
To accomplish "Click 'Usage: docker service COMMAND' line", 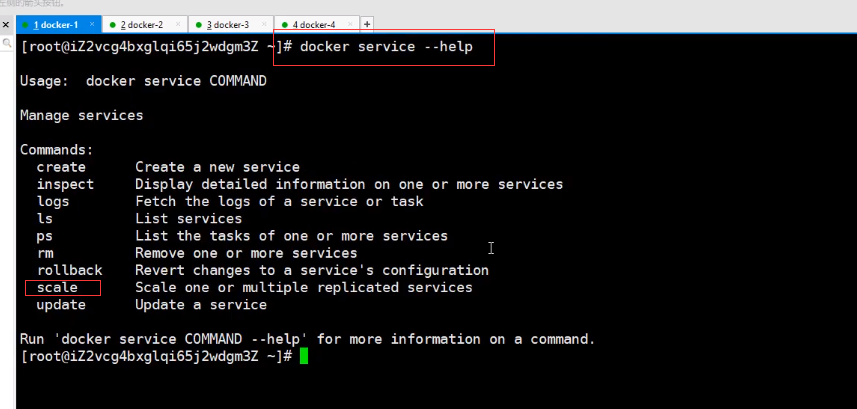I will pyautogui.click(x=143, y=81).
